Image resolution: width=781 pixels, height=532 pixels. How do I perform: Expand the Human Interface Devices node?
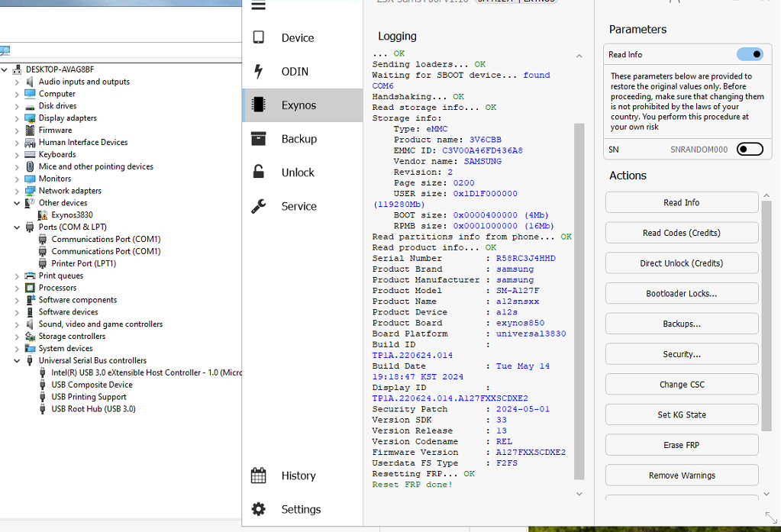[17, 143]
